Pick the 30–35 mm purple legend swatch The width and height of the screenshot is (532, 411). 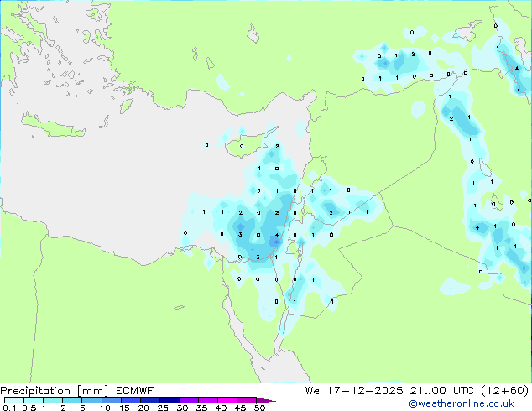189,400
